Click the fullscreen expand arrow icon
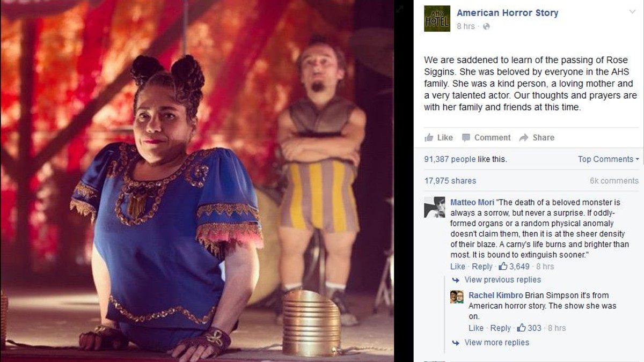Image resolution: width=644 pixels, height=362 pixels. click(399, 8)
